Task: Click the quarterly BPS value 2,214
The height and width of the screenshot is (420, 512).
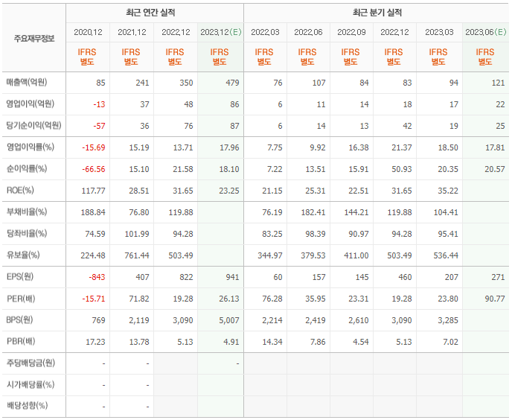Action: pyautogui.click(x=272, y=320)
